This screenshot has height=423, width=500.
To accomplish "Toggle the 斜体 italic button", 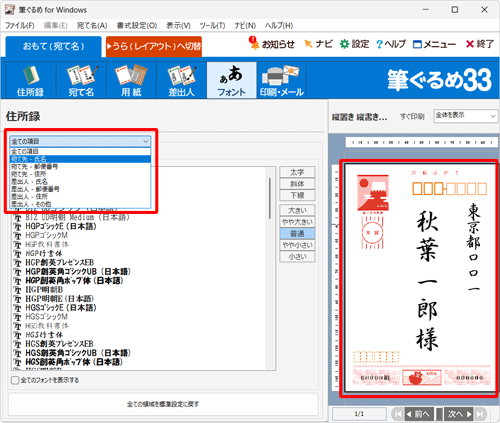I will (297, 184).
